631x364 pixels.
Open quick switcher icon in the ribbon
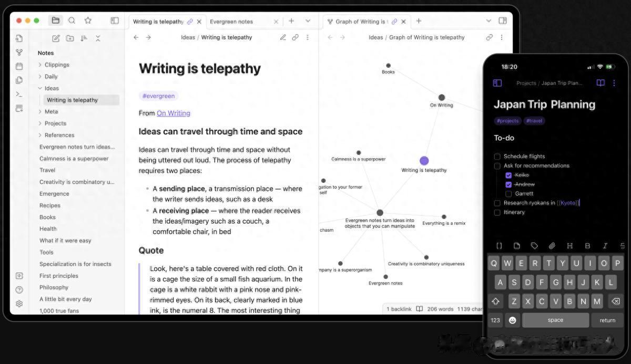19,38
